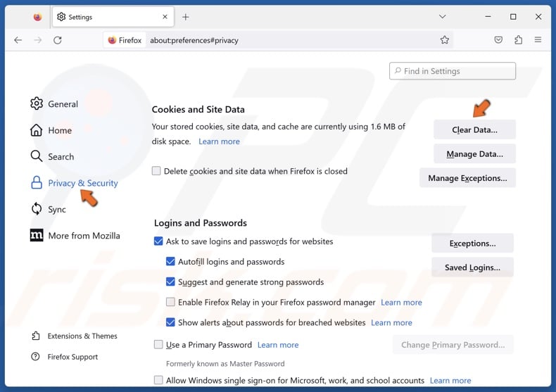
Task: Open the Extensions puzzle icon
Action: click(x=518, y=39)
